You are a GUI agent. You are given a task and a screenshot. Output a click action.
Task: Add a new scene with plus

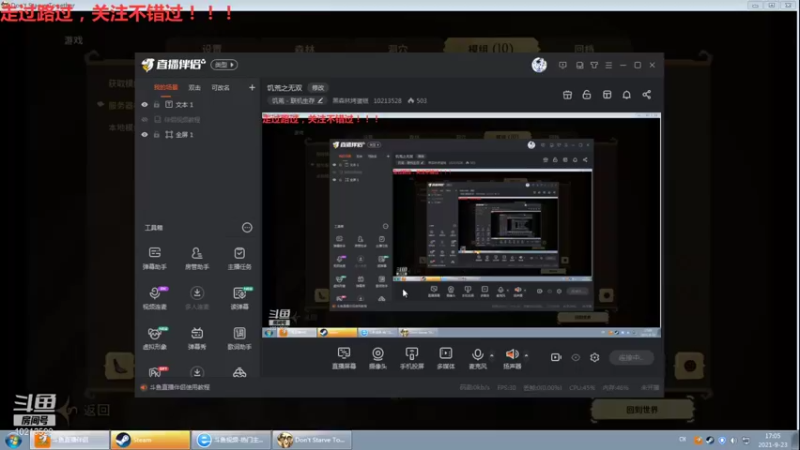point(252,88)
